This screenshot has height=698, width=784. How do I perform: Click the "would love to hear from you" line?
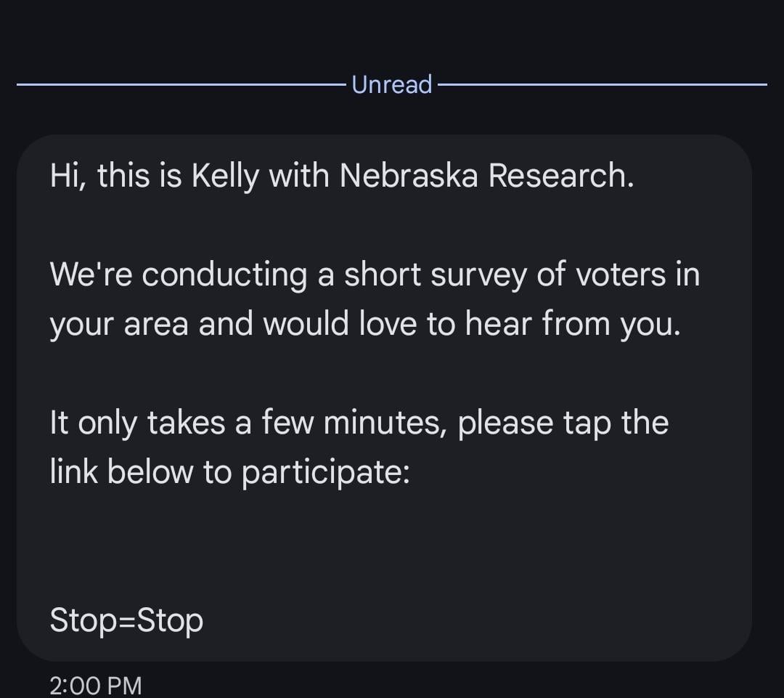pos(472,324)
